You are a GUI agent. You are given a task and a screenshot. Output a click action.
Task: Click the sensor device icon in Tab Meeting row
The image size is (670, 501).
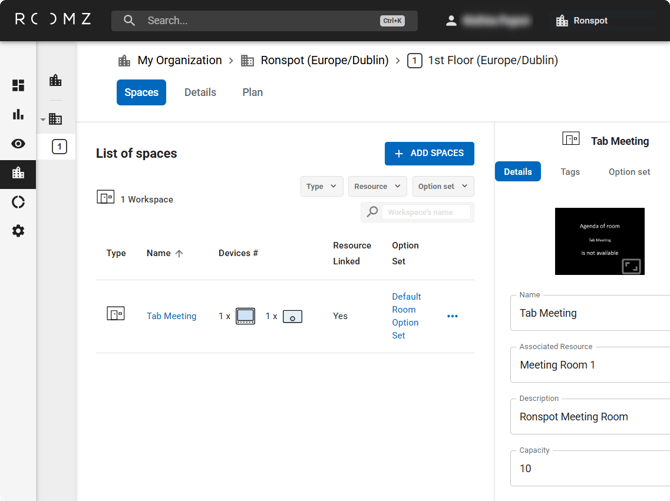coord(293,316)
